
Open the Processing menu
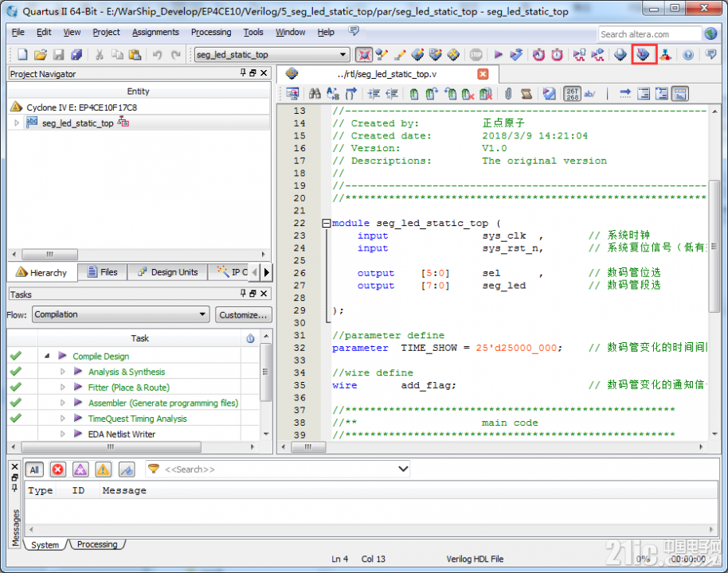[211, 32]
